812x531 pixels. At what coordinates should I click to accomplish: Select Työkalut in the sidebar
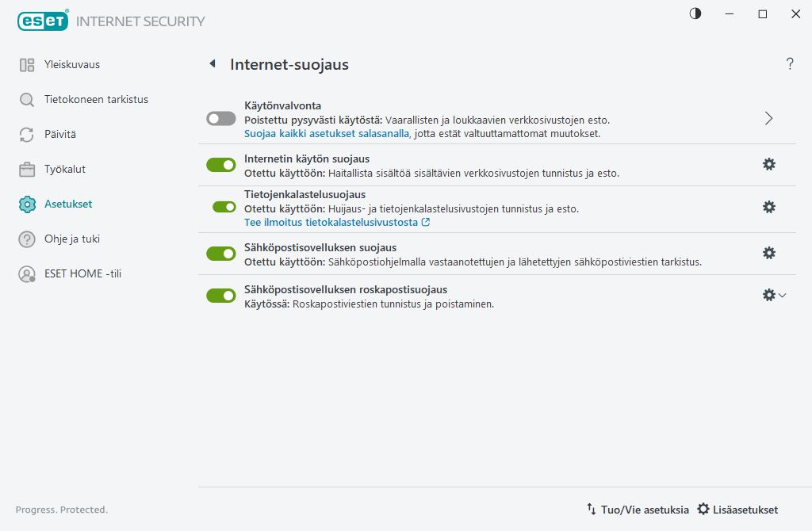click(x=65, y=169)
